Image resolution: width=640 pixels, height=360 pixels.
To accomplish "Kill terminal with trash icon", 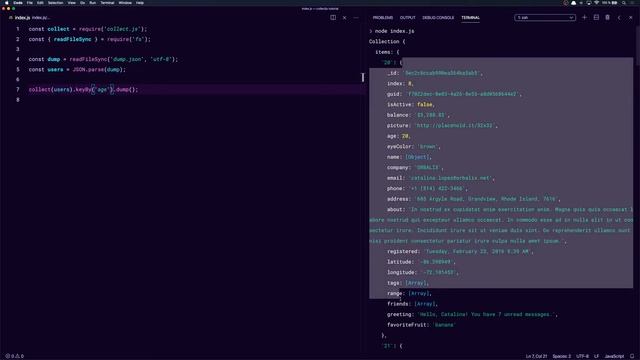I will 607,18.
